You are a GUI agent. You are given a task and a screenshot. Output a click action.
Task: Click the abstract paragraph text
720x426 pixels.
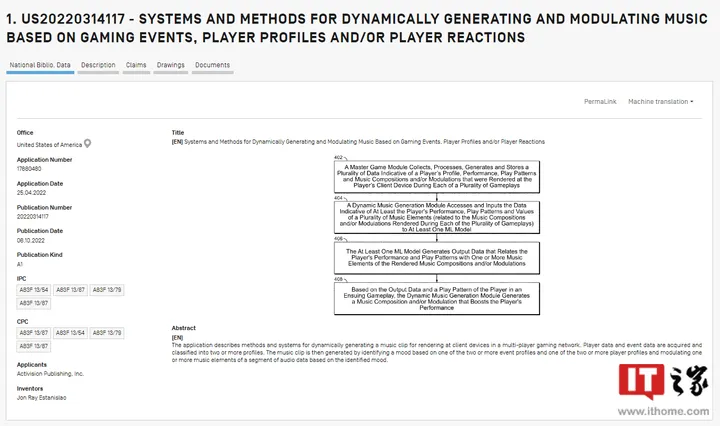coord(437,353)
